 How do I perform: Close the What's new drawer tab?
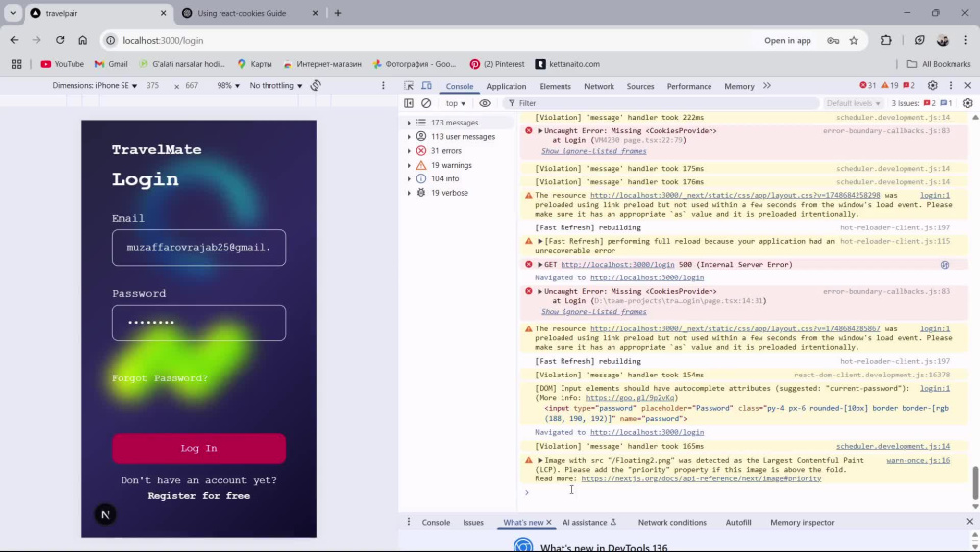pos(549,522)
